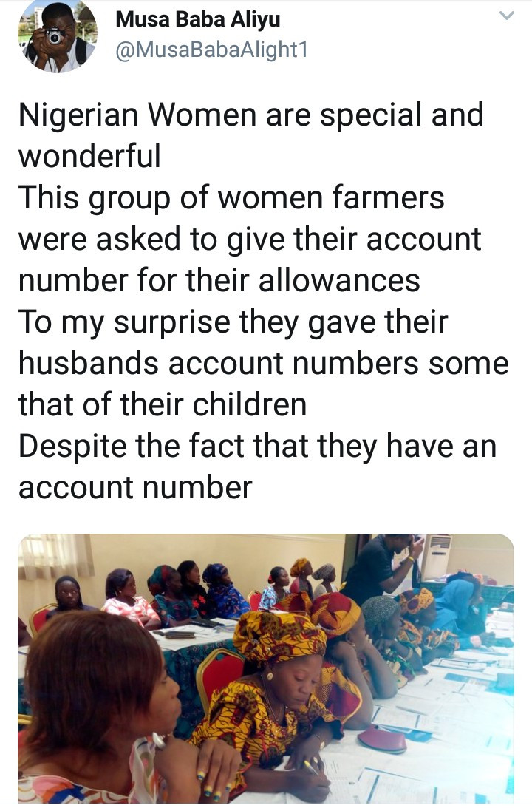The height and width of the screenshot is (808, 532).
Task: Expand the tweet options chevron
Action: tap(506, 15)
